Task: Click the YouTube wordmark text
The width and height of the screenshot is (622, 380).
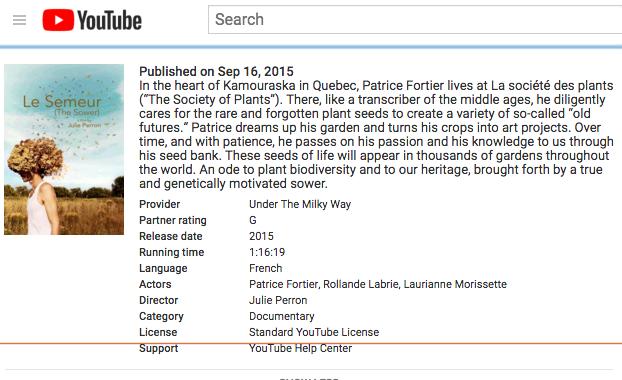Action: click(x=109, y=21)
